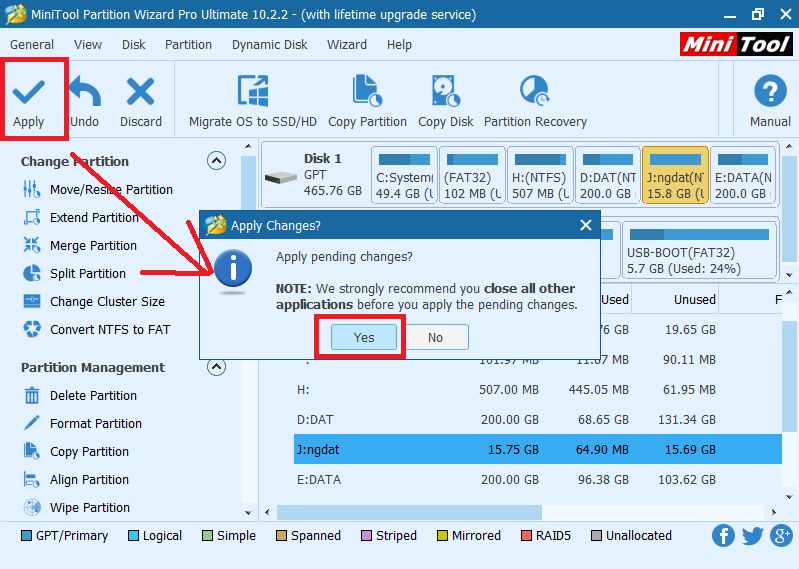Image resolution: width=799 pixels, height=569 pixels.
Task: Select the E:DATA row in list
Action: (x=538, y=479)
